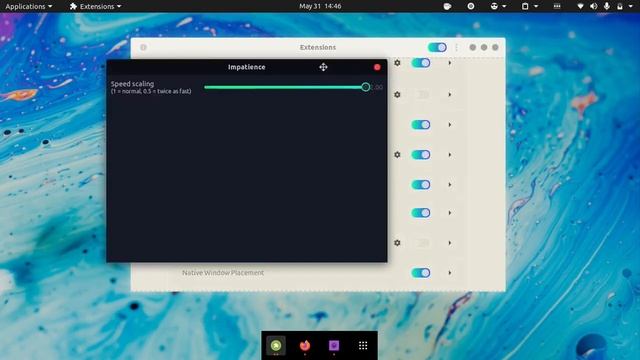Image resolution: width=640 pixels, height=360 pixels.
Task: Click the info icon in the Extensions window header
Action: pos(143,47)
